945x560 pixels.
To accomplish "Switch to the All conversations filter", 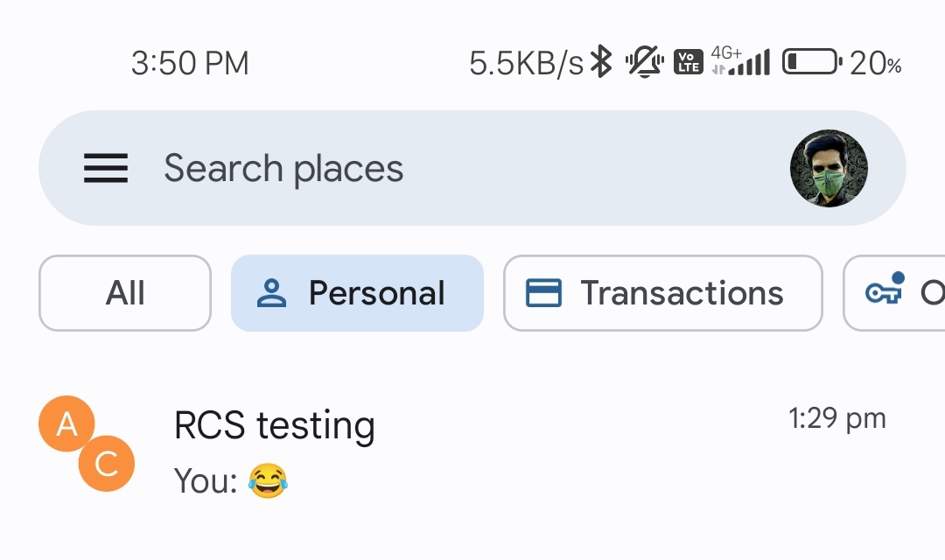I will [124, 292].
